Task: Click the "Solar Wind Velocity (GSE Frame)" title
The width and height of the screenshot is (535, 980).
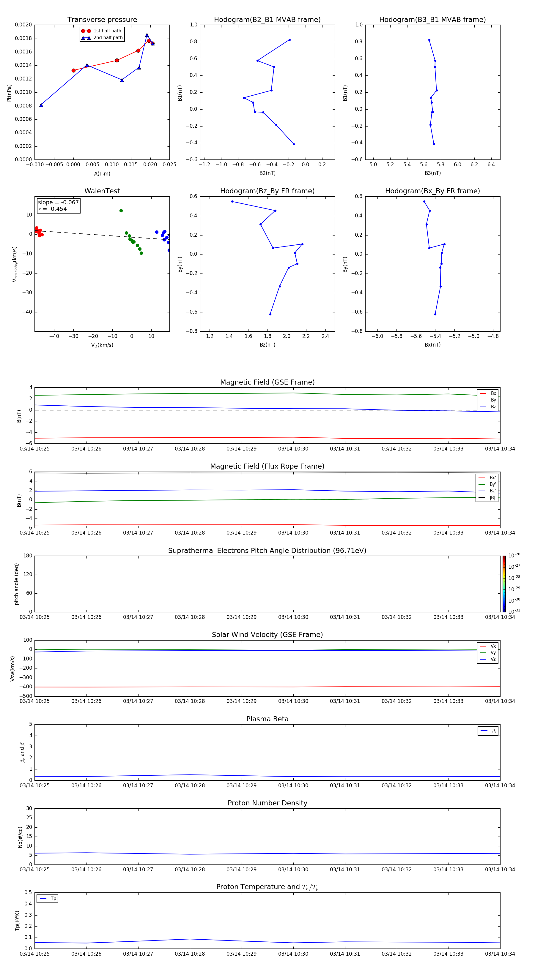Action: (267, 635)
